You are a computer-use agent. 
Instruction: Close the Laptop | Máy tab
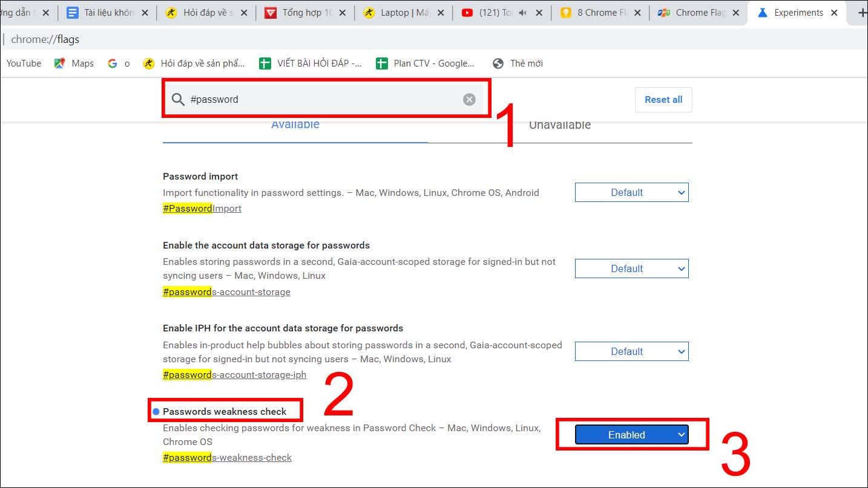pyautogui.click(x=441, y=13)
